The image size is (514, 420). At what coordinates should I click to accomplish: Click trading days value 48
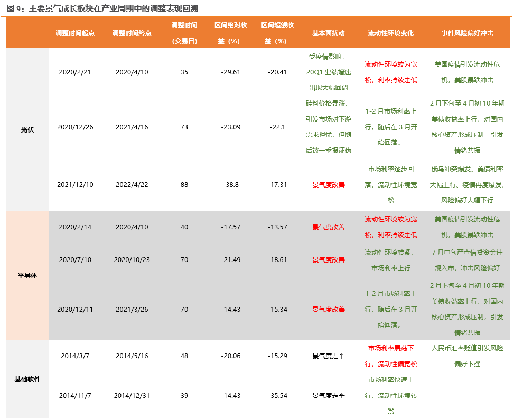click(184, 356)
